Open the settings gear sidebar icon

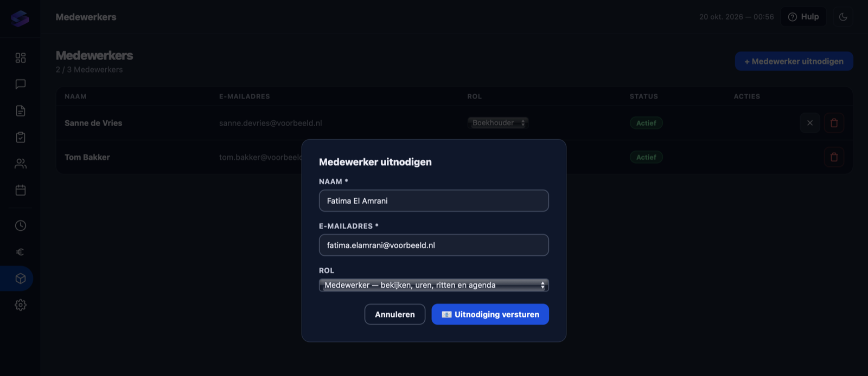coord(21,305)
